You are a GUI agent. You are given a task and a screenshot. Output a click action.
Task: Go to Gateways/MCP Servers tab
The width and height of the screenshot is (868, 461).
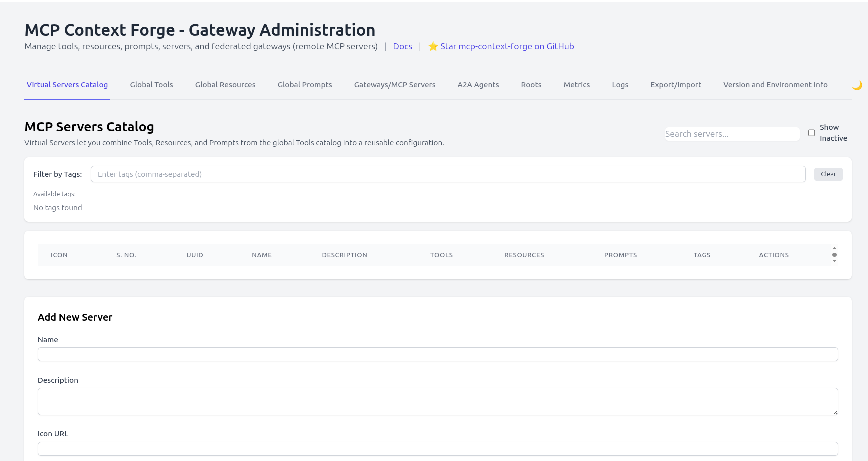pos(395,85)
